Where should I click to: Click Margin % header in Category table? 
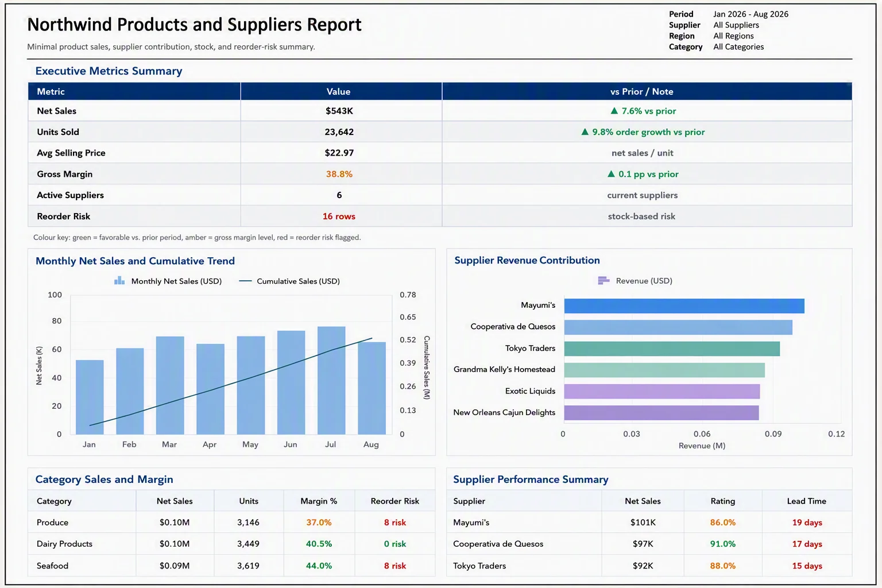(x=319, y=501)
